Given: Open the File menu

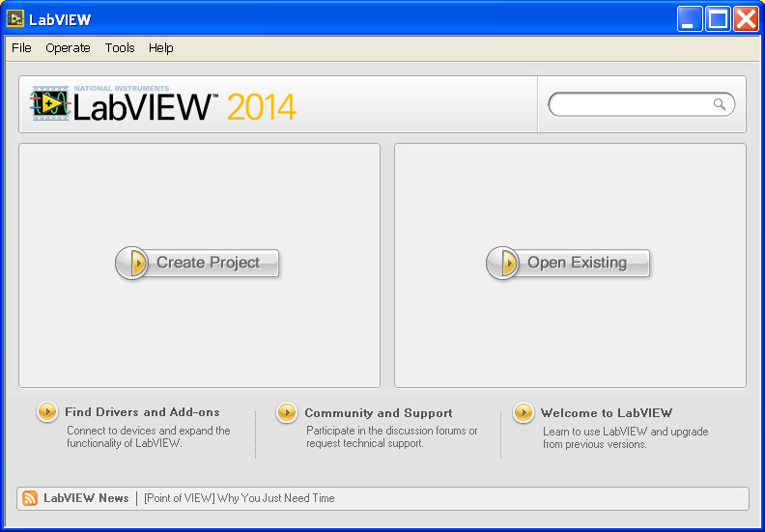Looking at the screenshot, I should pos(21,47).
